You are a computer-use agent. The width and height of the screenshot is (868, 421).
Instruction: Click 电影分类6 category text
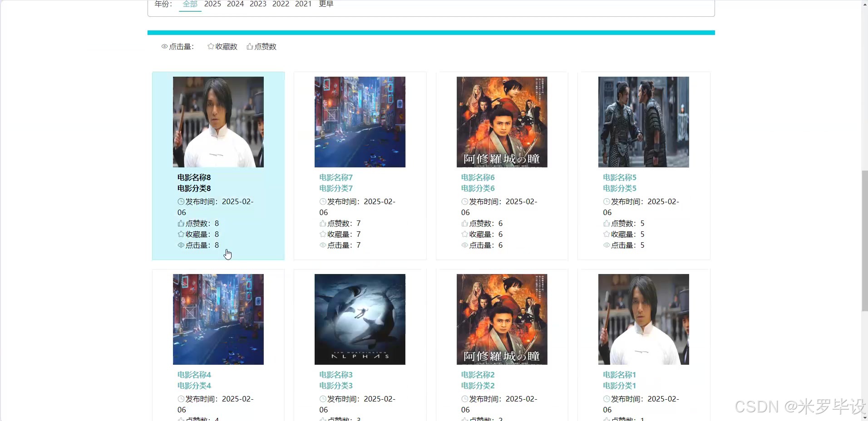point(478,188)
